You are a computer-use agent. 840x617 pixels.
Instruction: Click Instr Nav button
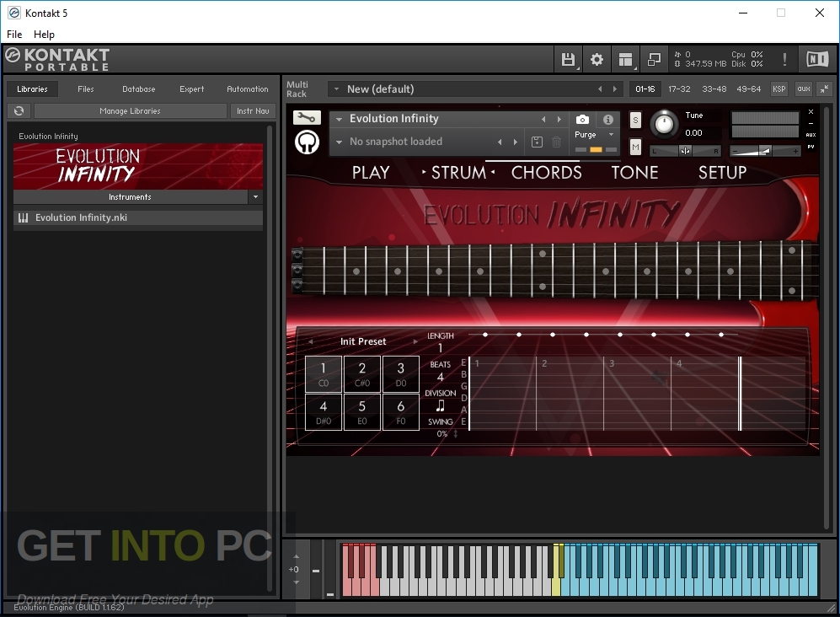[253, 111]
